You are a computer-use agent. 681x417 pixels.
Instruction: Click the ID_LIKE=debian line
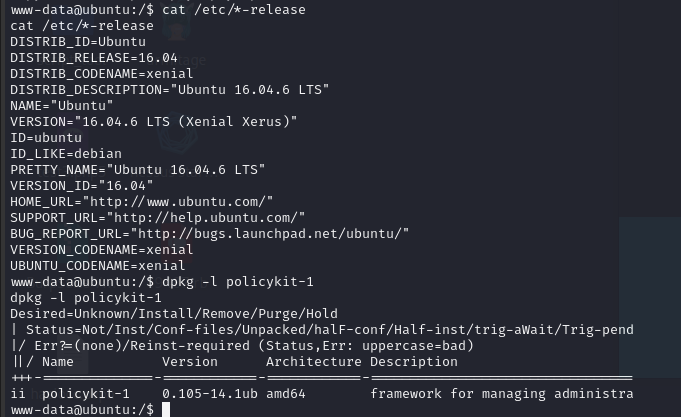pos(66,153)
